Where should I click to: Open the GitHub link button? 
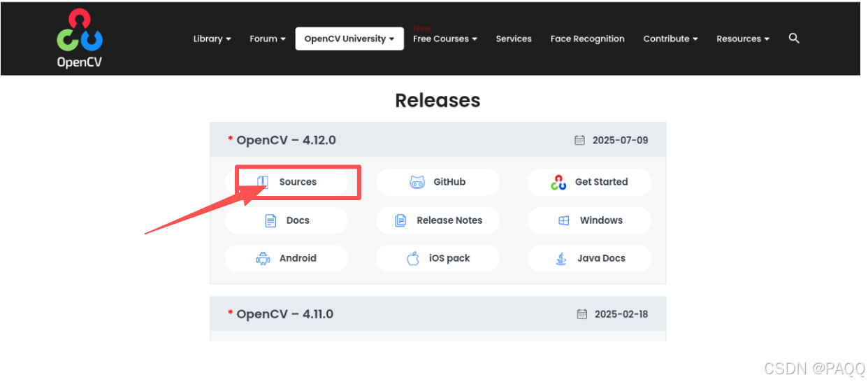437,182
